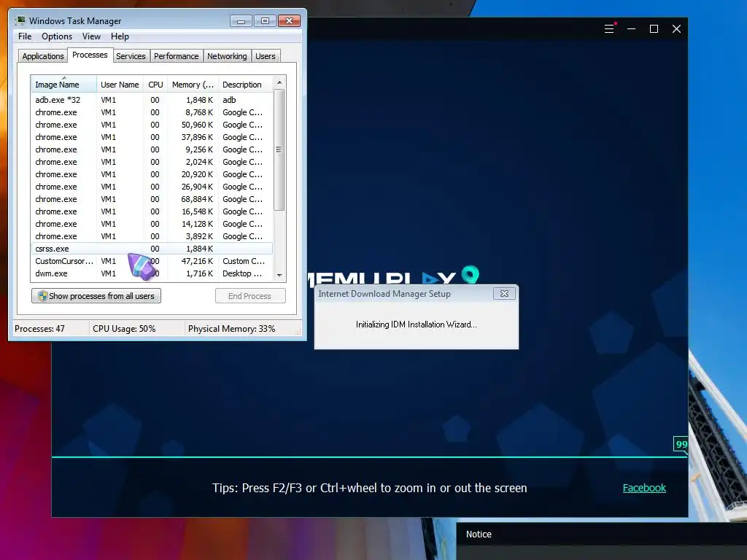Switch to the Processes tab

(x=90, y=55)
